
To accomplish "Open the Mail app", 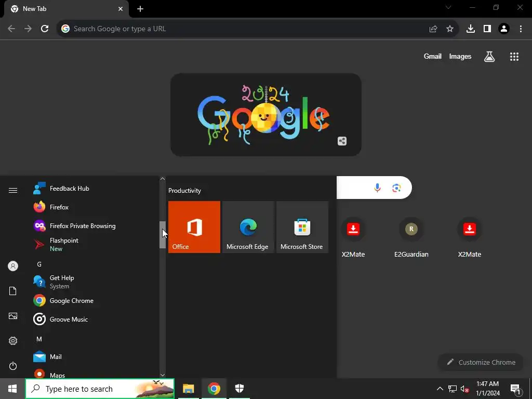I will pos(95,356).
